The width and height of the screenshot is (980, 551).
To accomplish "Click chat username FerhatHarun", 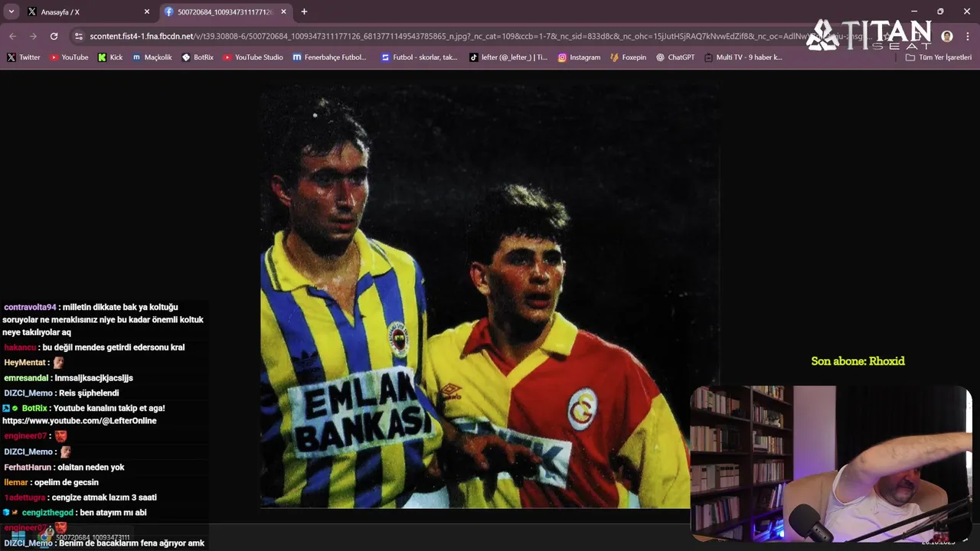I will click(x=28, y=468).
